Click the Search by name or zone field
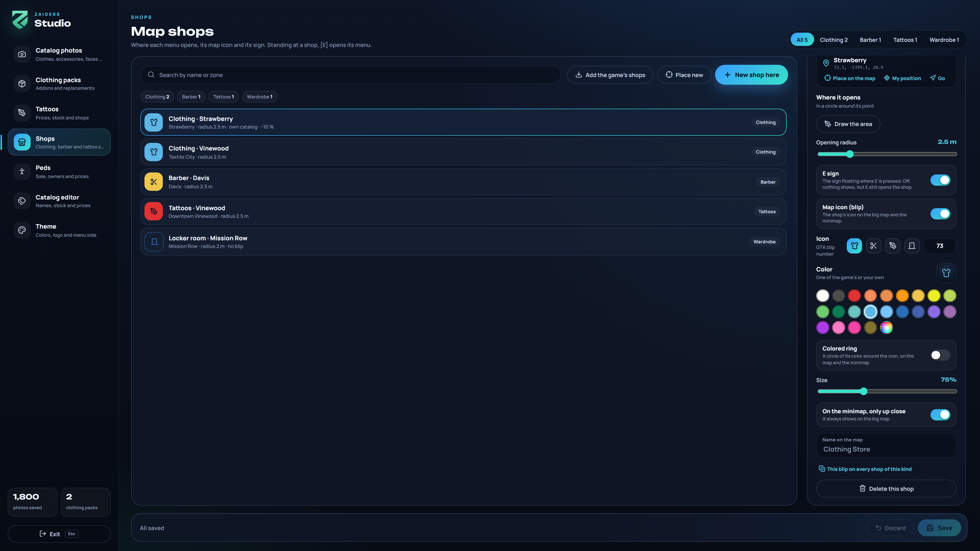Screen dimensions: 980x551 (350, 75)
